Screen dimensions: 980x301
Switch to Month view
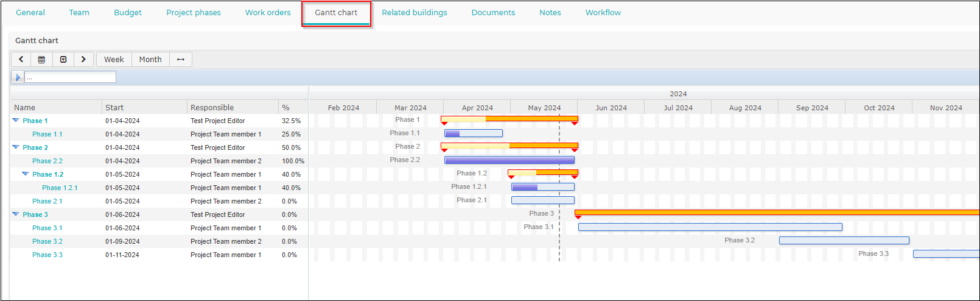click(x=150, y=59)
